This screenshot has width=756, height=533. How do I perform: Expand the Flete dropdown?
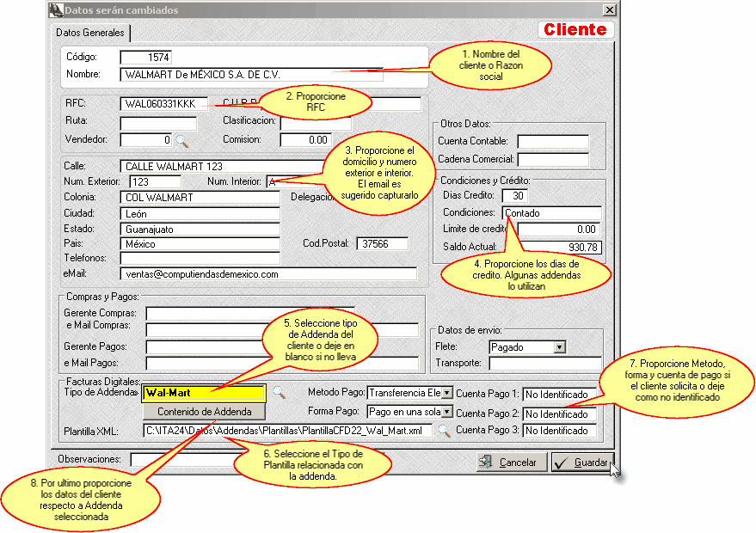tap(559, 347)
